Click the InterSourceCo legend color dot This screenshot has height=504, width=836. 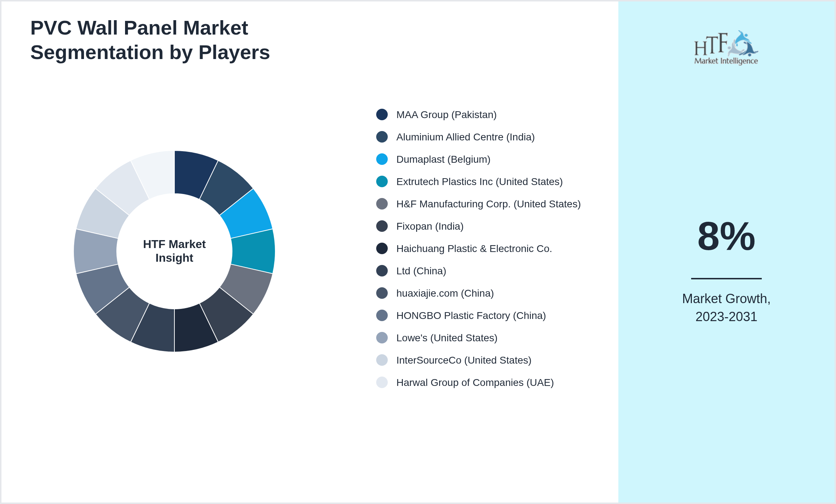(x=382, y=360)
